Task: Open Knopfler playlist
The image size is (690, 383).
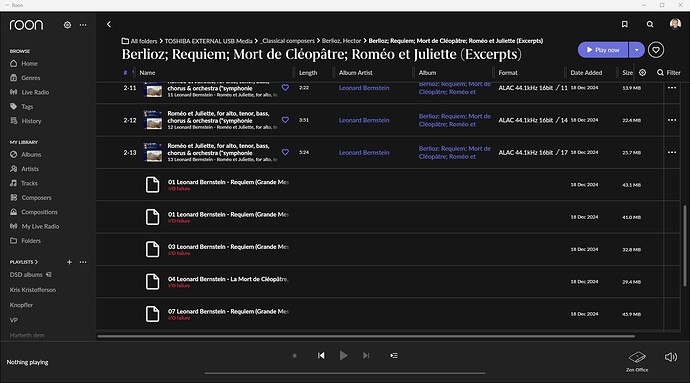Action: tap(21, 305)
